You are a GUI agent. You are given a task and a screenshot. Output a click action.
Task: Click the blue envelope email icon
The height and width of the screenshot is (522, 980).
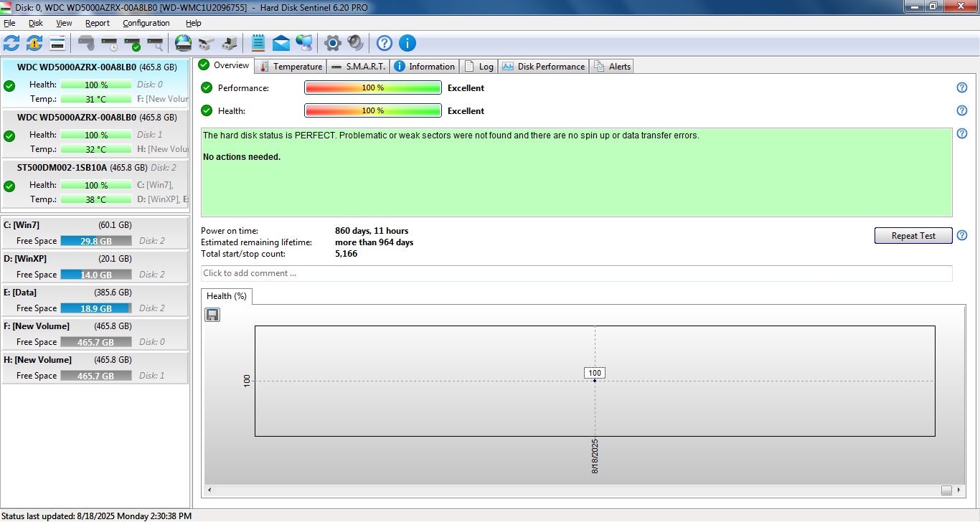[x=281, y=43]
